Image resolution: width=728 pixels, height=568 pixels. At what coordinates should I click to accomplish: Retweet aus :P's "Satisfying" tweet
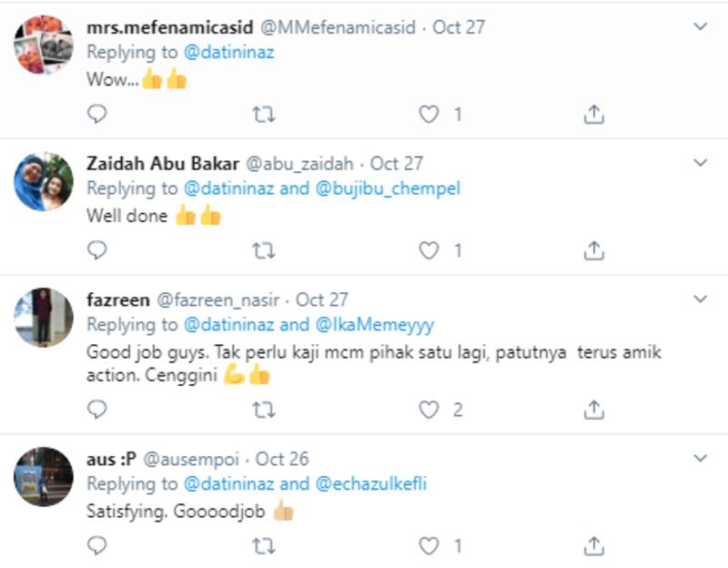point(264,546)
